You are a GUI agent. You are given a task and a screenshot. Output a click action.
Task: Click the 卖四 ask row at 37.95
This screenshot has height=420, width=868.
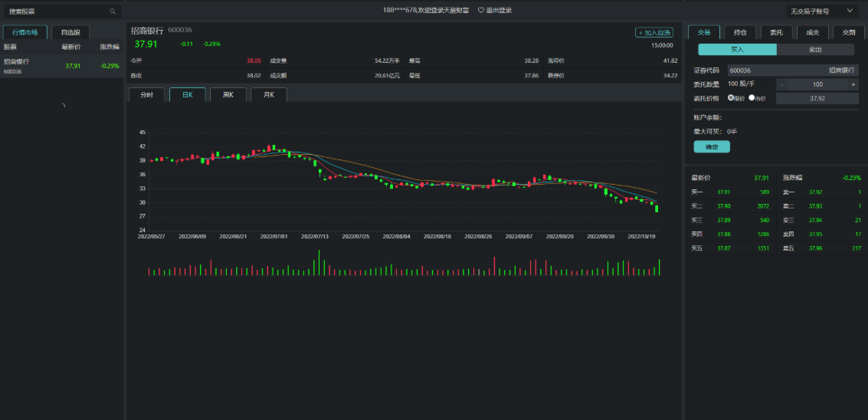point(822,235)
